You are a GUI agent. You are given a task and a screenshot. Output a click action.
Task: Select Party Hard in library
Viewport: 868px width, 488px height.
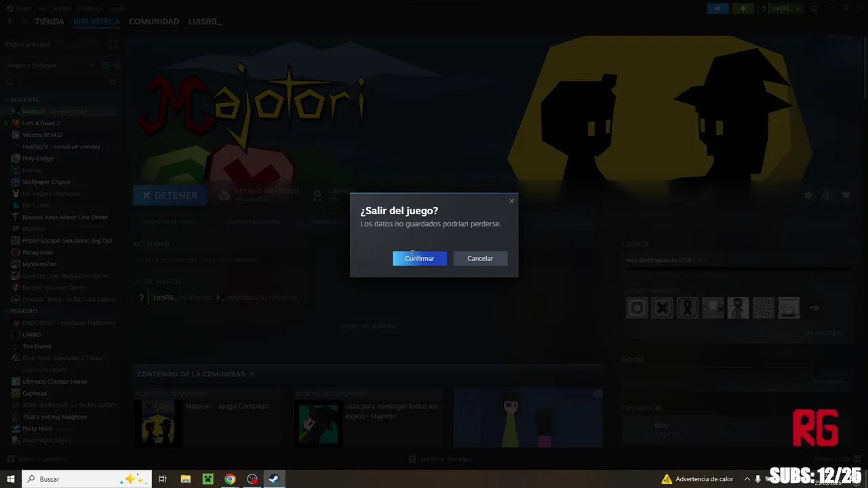point(37,428)
